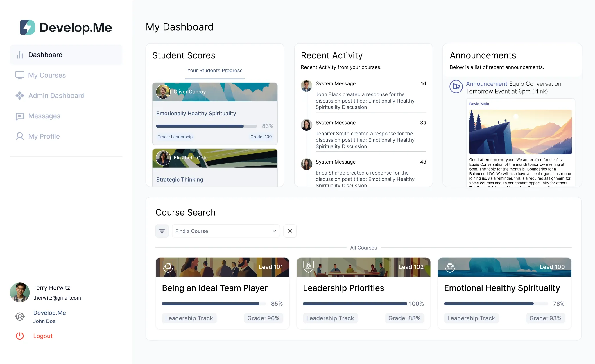Open the Announcement link for Equip Conversation
Image resolution: width=595 pixels, height=364 pixels.
point(487,84)
